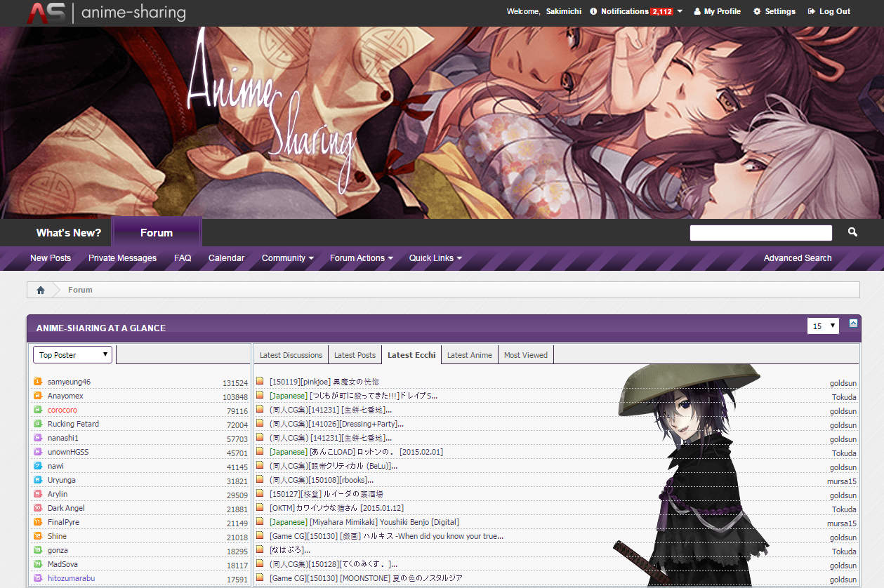Click the post icon beside the MOONSTONE thread

click(260, 578)
